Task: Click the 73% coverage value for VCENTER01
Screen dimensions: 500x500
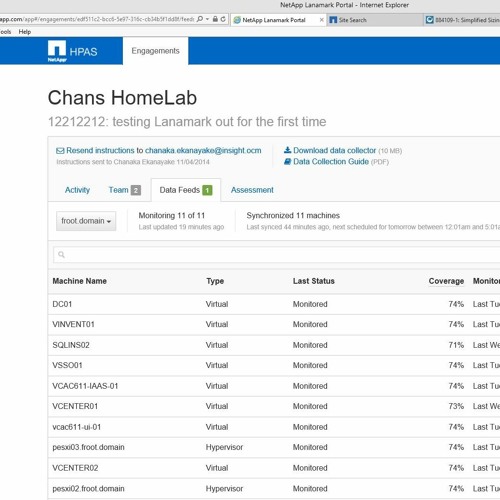Action: click(456, 406)
